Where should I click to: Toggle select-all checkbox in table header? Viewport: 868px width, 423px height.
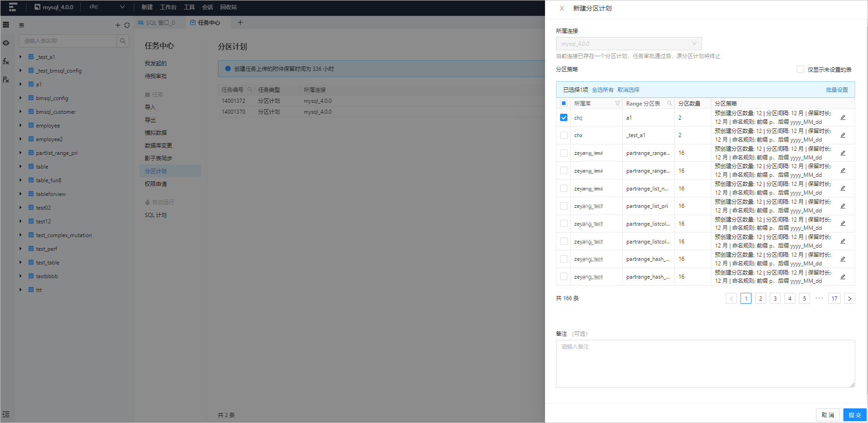[564, 103]
